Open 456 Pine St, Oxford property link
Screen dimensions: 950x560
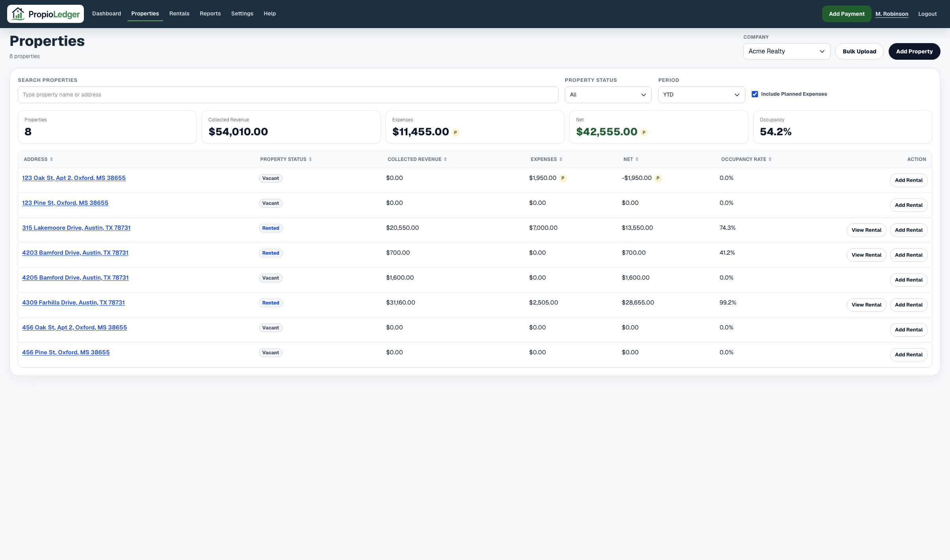point(66,352)
